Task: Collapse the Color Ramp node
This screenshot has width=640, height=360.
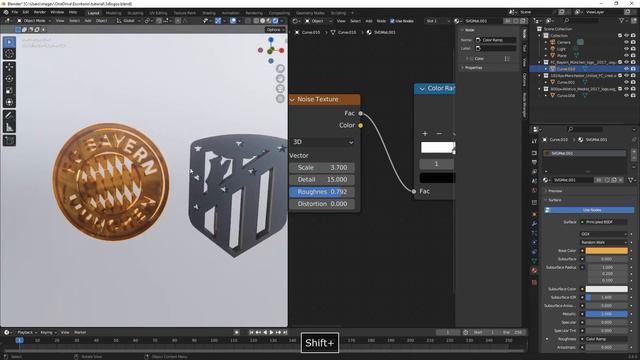Action: point(422,89)
